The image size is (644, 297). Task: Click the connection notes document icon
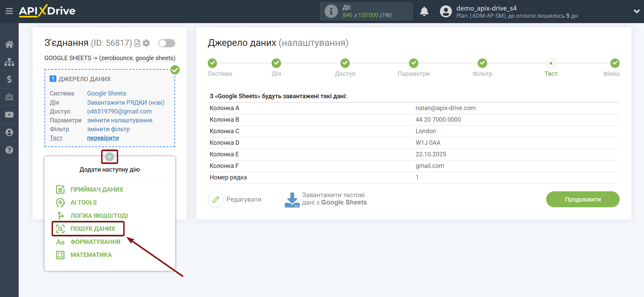click(137, 43)
